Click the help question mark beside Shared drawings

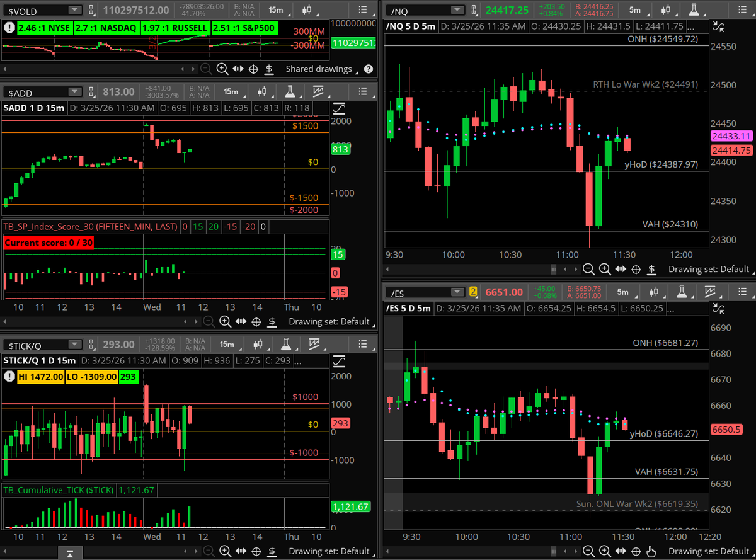(x=369, y=69)
